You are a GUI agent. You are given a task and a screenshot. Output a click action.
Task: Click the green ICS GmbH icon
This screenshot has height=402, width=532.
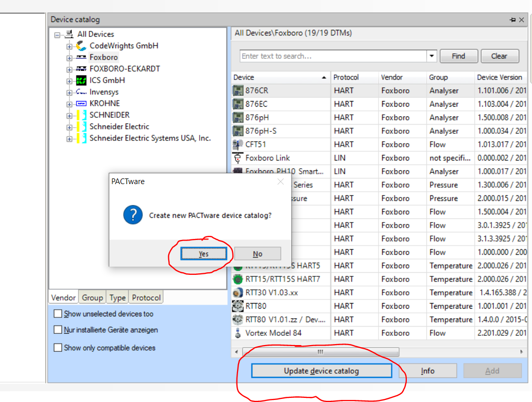click(81, 81)
